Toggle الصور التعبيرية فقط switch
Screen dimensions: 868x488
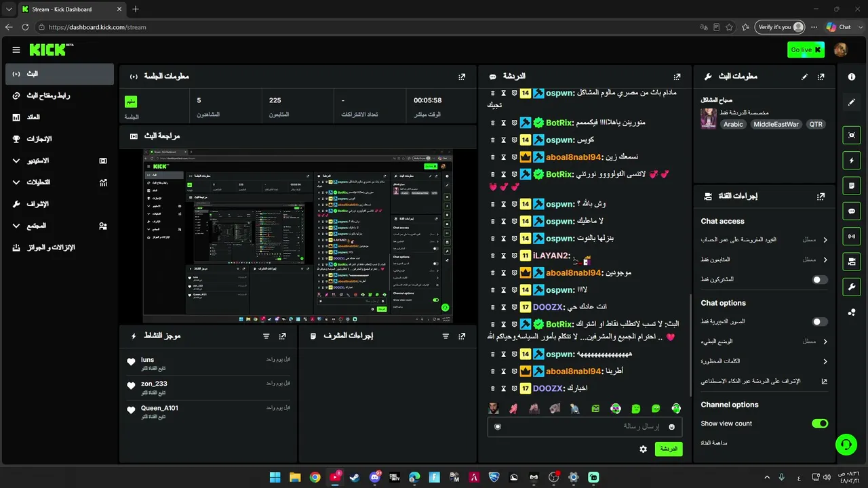[x=820, y=322]
